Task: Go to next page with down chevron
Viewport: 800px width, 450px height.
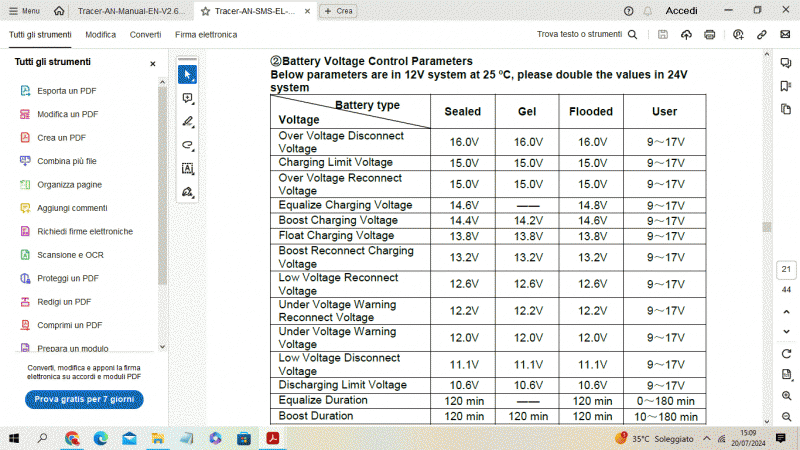Action: click(786, 332)
